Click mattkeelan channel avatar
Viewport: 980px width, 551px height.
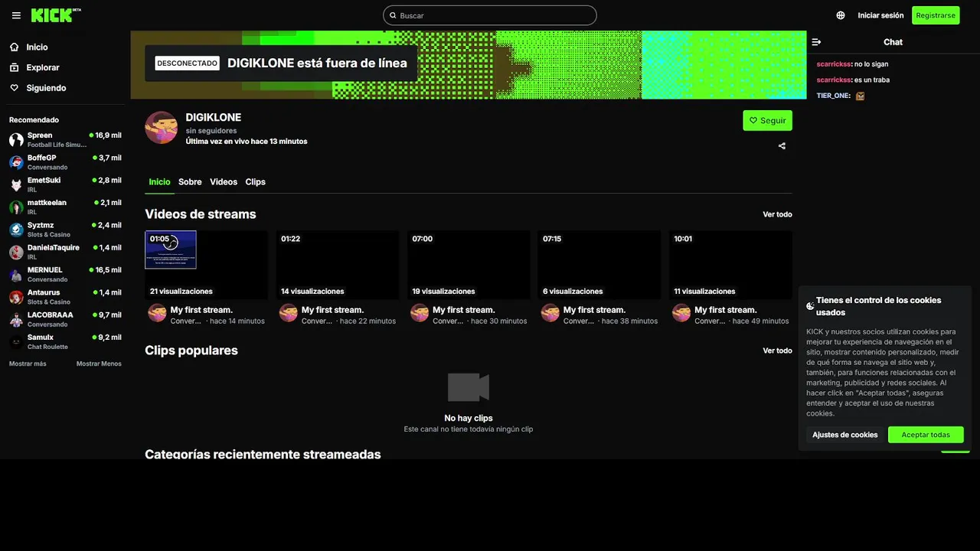click(x=16, y=207)
